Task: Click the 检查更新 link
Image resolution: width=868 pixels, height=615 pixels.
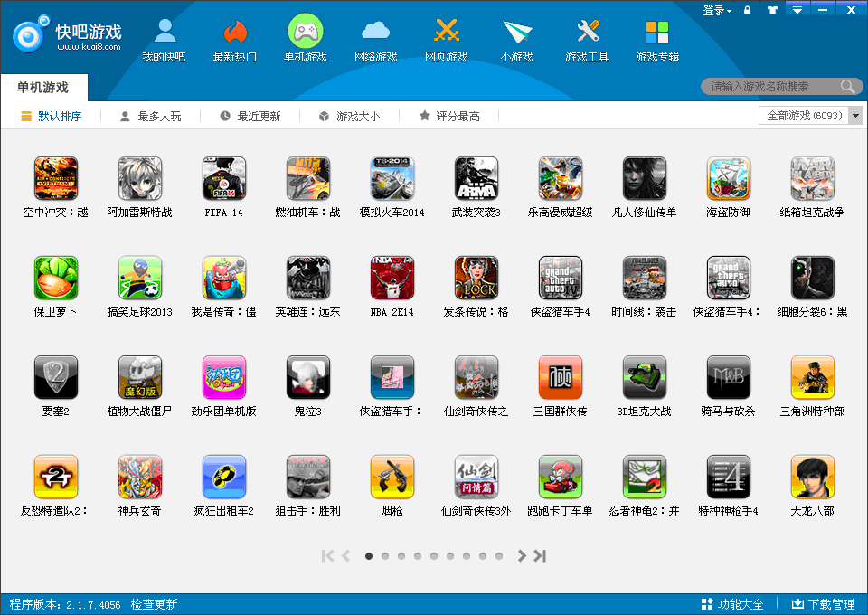Action: coord(154,604)
